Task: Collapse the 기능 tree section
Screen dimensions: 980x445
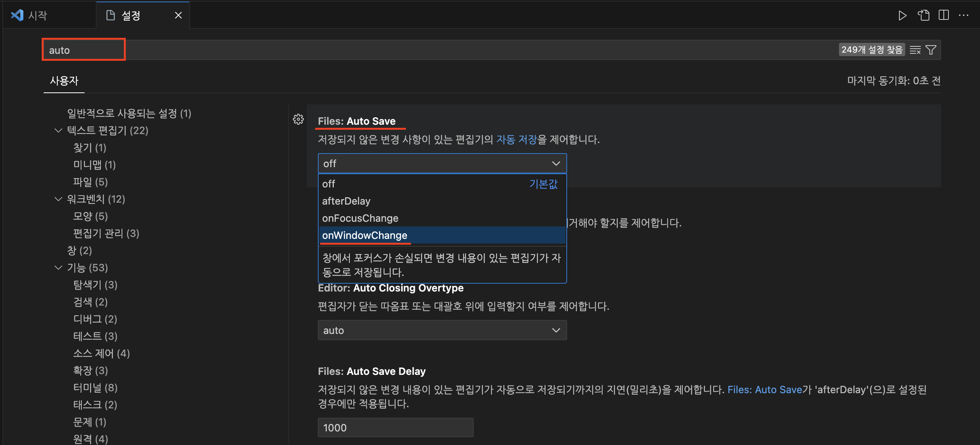Action: coord(58,268)
